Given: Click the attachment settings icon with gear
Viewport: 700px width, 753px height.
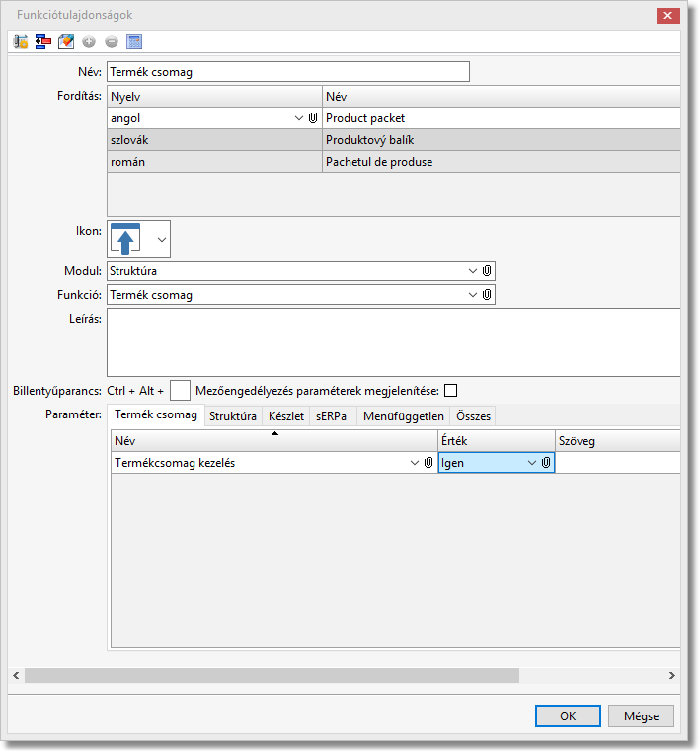Looking at the screenshot, I should click(x=20, y=41).
